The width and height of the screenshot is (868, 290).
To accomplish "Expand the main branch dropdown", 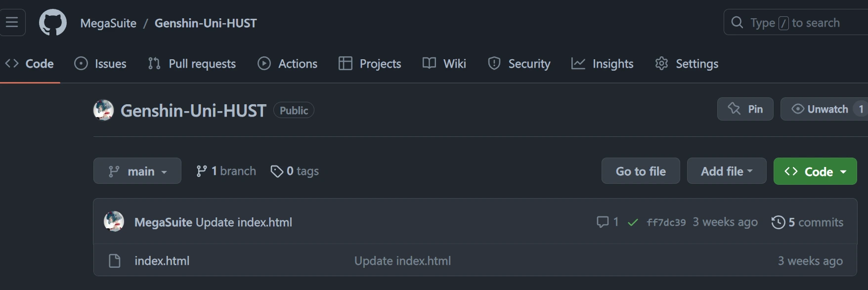I will [137, 171].
